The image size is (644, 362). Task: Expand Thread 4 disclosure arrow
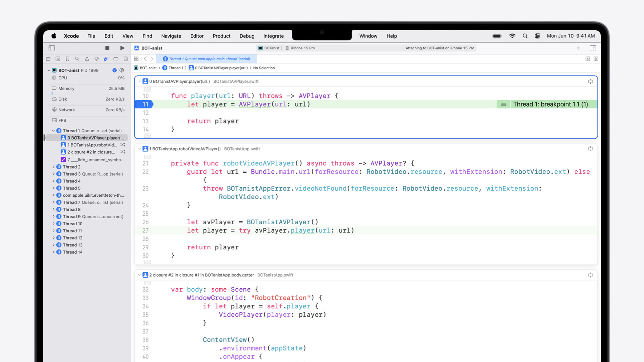point(54,181)
